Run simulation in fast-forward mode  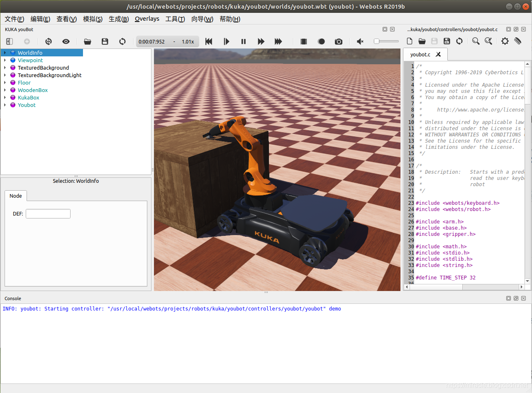point(261,41)
